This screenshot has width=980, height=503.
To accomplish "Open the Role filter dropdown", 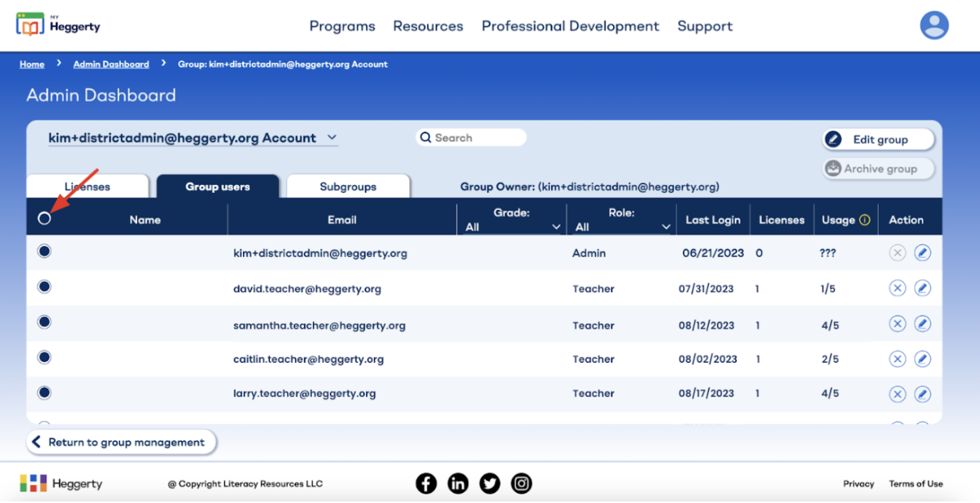I will (x=666, y=227).
